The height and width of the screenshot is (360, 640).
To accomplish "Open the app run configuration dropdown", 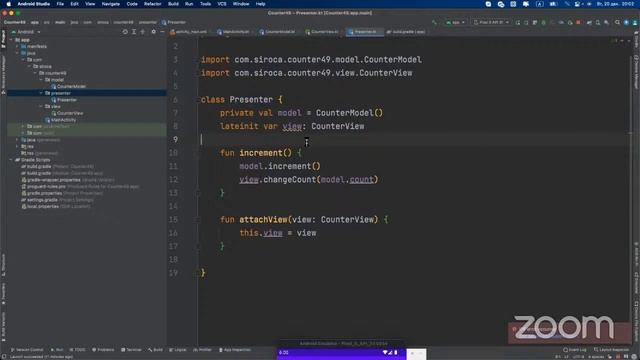I will pyautogui.click(x=456, y=22).
